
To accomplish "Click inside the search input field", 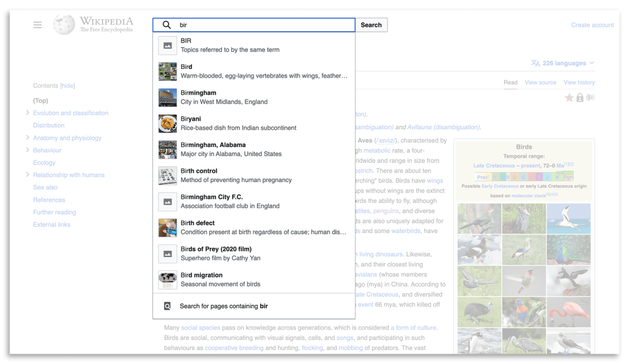I will coord(264,25).
